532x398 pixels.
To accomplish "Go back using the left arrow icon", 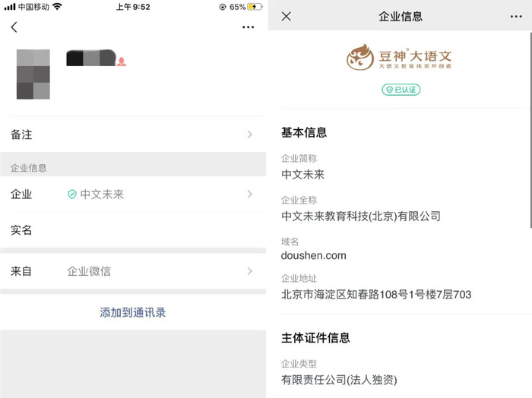I will point(14,27).
